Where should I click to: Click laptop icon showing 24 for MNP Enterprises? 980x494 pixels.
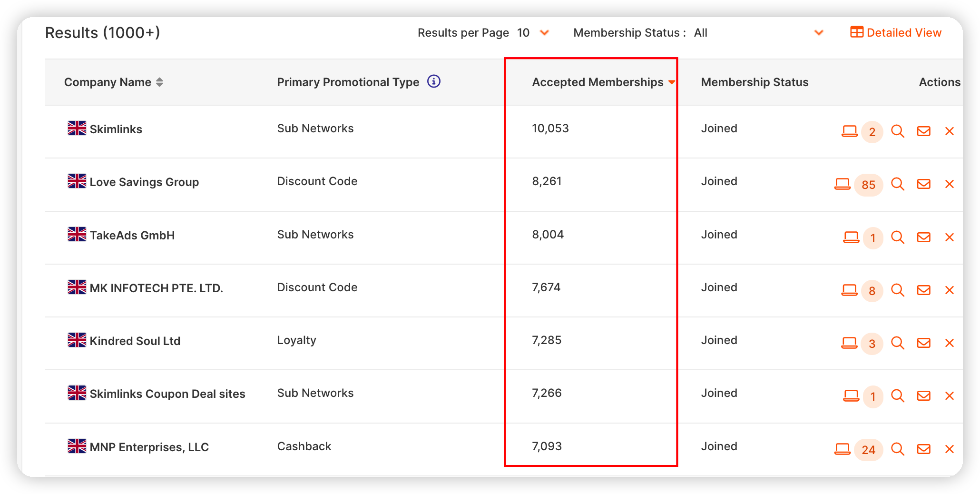point(843,448)
